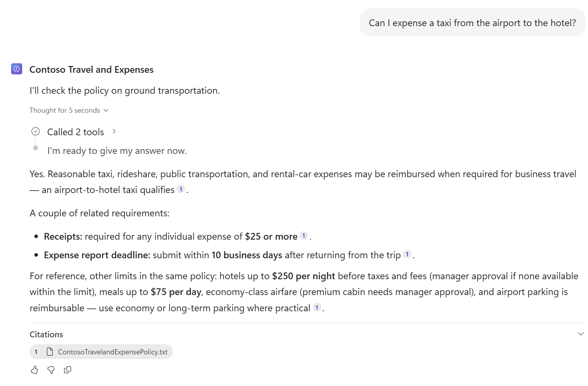The width and height of the screenshot is (588, 386).
Task: Click the user message about expensing a taxi
Action: coord(472,23)
